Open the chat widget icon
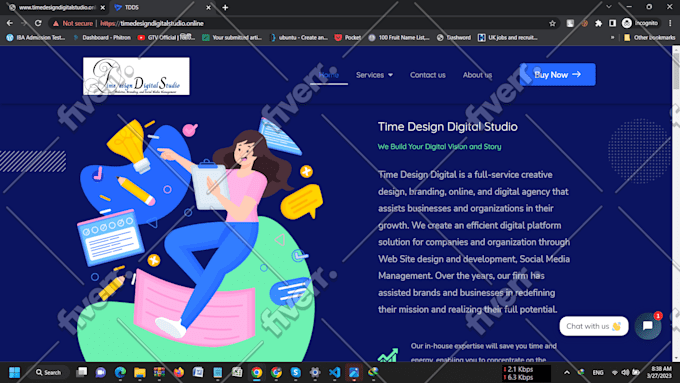Screen dimensions: 680x383 [x=648, y=326]
